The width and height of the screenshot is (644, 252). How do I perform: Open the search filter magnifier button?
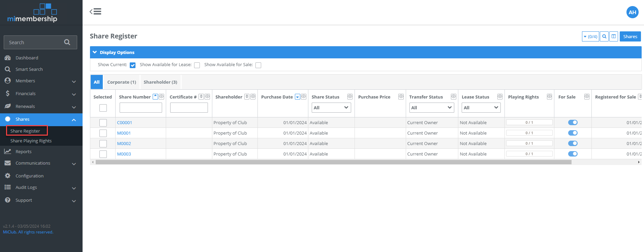coord(605,36)
